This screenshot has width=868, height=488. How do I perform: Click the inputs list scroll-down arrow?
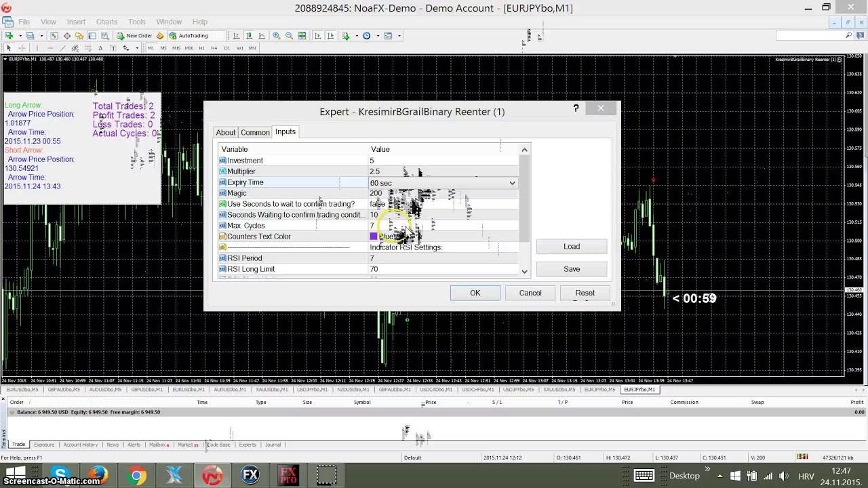524,271
